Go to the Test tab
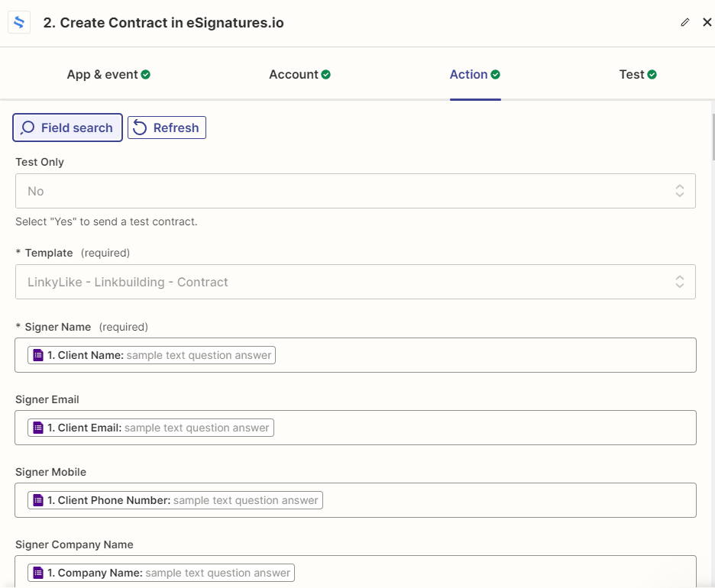Screen dimensions: 715x588 coord(638,74)
